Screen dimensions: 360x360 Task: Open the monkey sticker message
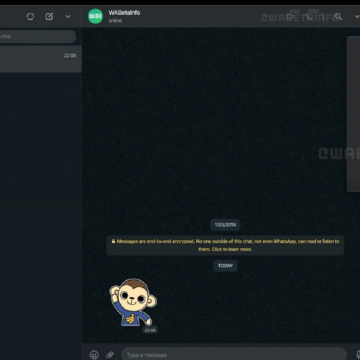click(133, 303)
